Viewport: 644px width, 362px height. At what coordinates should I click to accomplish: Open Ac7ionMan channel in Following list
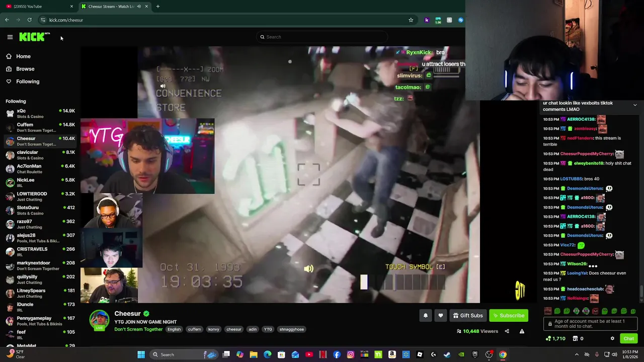(40, 169)
